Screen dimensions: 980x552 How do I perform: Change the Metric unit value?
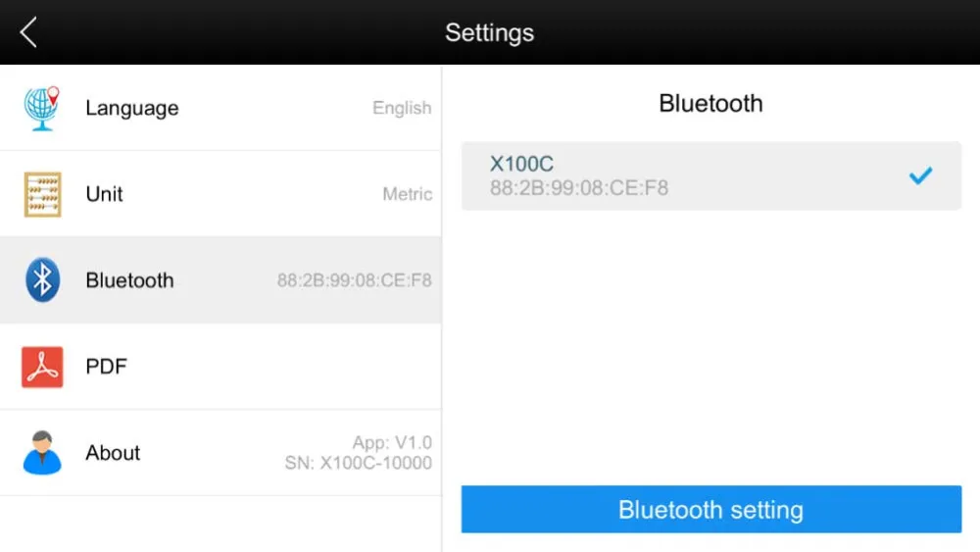point(407,194)
